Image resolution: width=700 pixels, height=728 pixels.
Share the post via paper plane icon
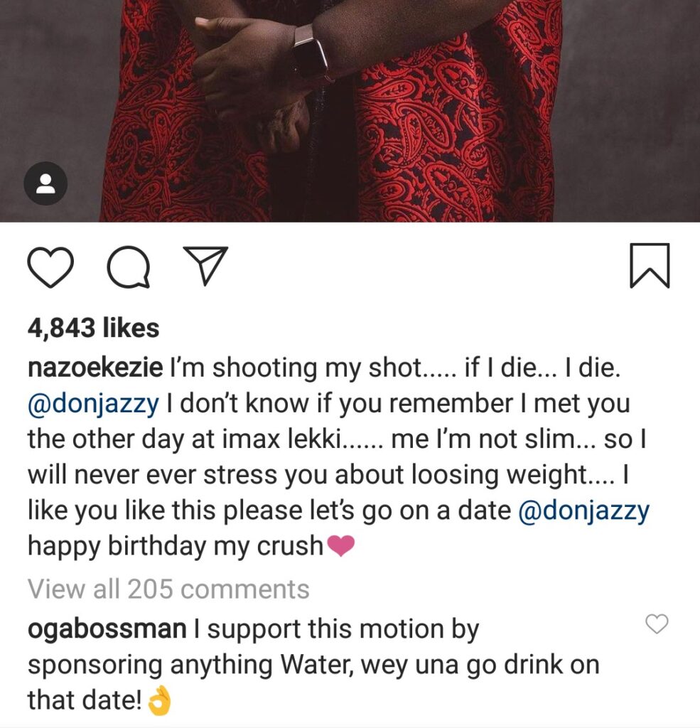[x=205, y=265]
